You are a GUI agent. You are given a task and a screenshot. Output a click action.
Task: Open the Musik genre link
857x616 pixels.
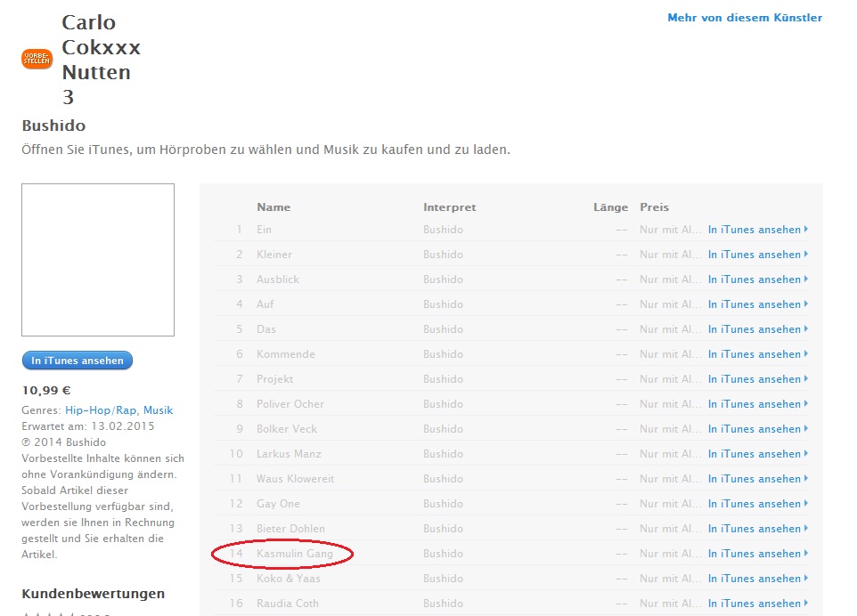(x=158, y=410)
